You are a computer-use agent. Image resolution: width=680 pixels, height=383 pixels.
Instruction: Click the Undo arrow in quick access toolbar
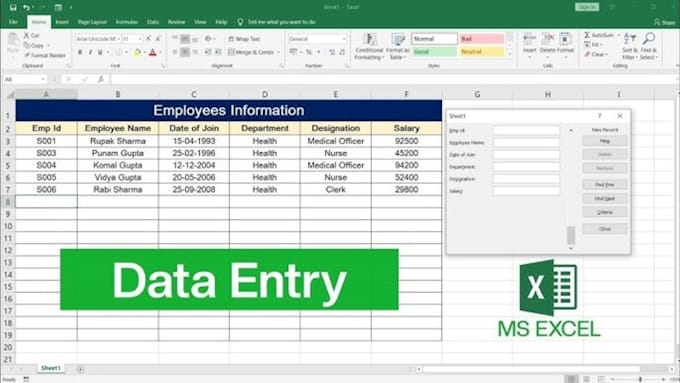point(26,7)
